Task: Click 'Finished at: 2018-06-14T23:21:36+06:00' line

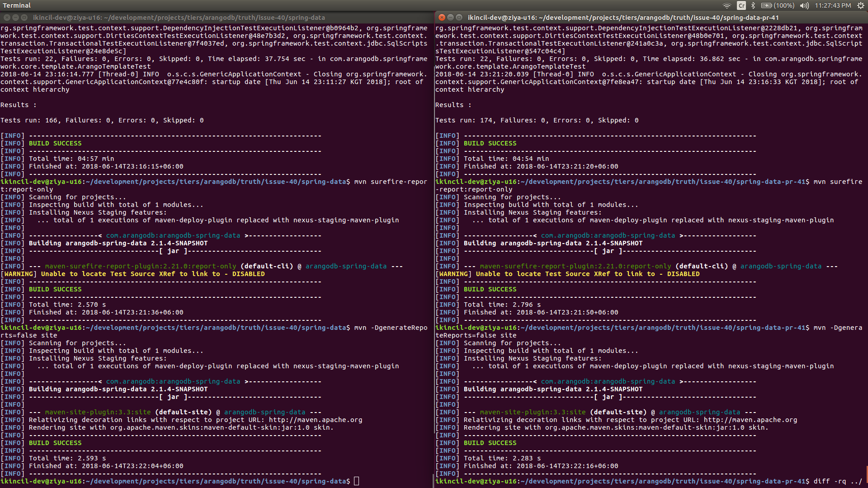Action: [x=106, y=312]
